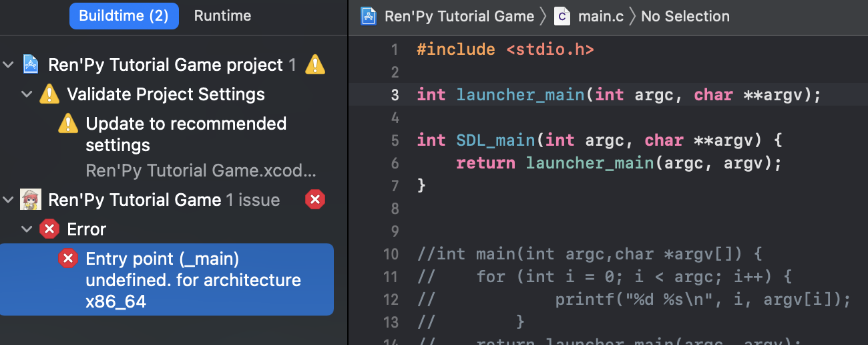Click the return keyword on line 6
This screenshot has width=868, height=345.
[x=485, y=163]
